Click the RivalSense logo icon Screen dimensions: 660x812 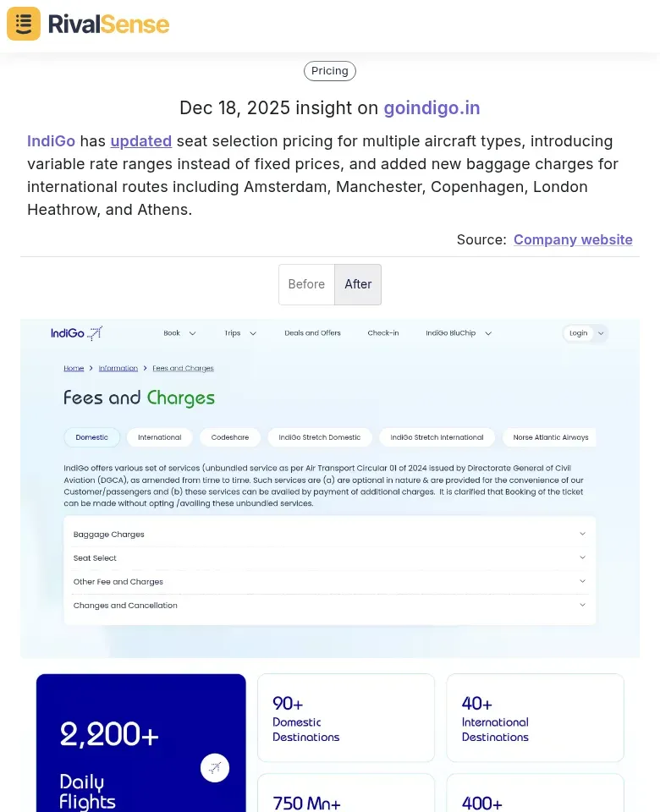(23, 24)
